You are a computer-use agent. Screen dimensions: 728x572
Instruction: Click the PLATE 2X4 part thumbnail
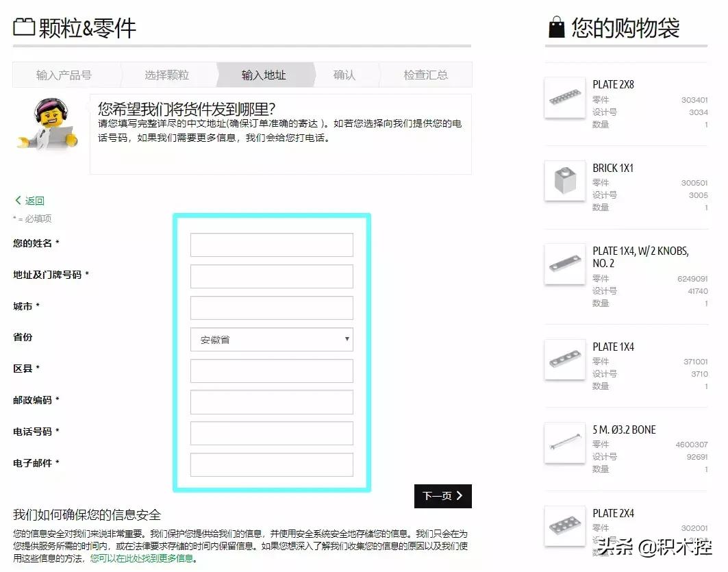[564, 526]
